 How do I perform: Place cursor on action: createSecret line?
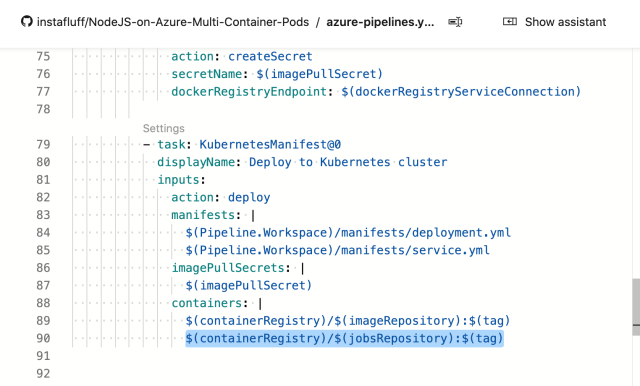coord(242,56)
